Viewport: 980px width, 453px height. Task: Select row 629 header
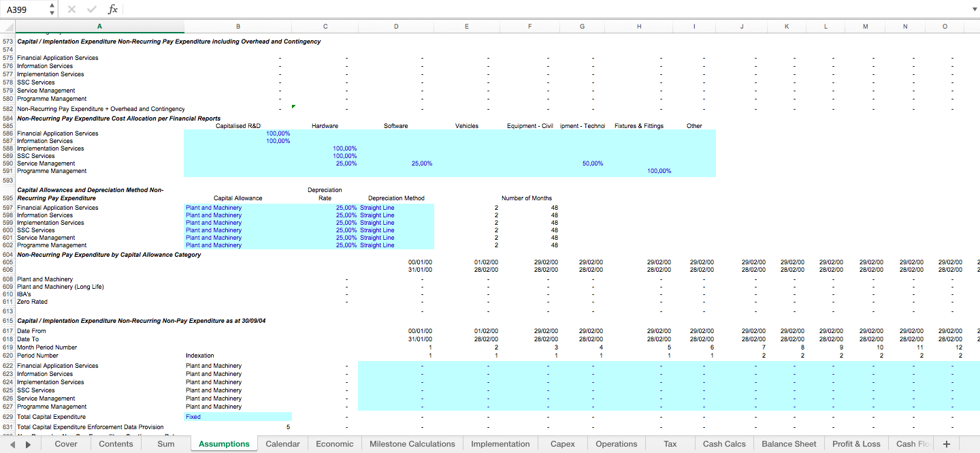7,417
